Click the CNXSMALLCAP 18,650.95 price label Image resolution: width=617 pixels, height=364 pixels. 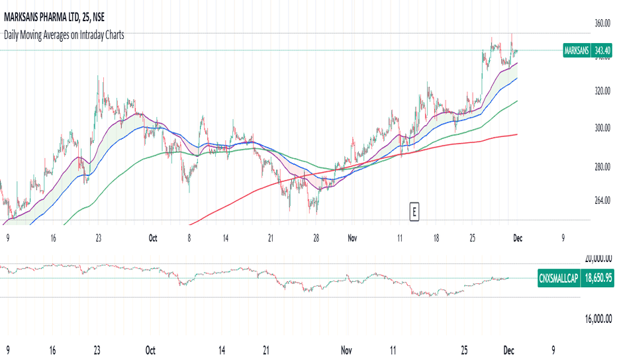click(x=576, y=278)
